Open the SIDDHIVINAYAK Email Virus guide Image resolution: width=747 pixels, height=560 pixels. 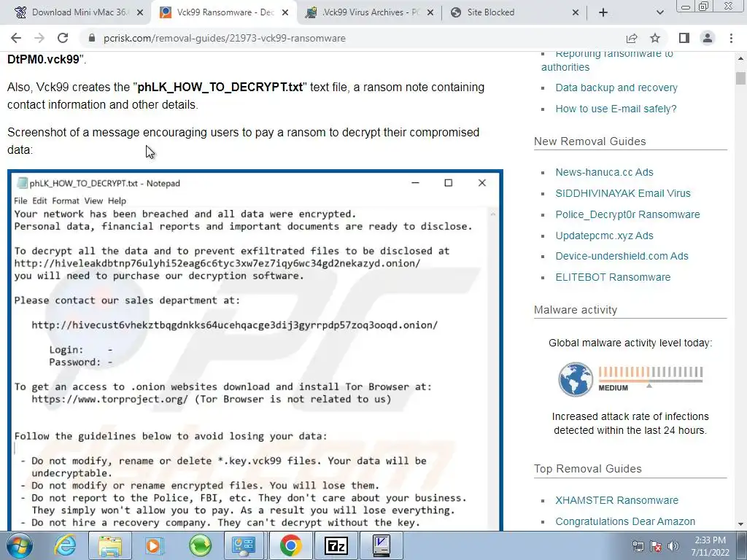pyautogui.click(x=623, y=193)
